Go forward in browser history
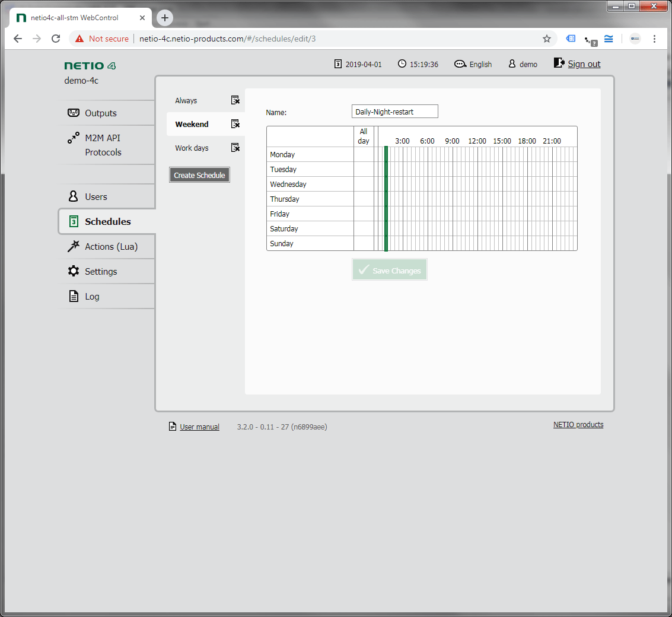The height and width of the screenshot is (617, 672). [37, 39]
